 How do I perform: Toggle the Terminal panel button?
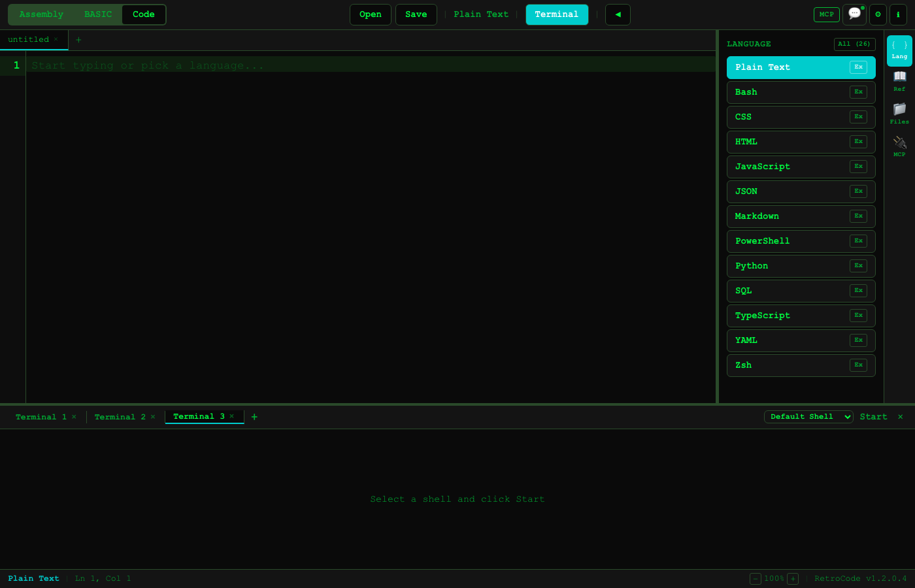click(x=557, y=14)
